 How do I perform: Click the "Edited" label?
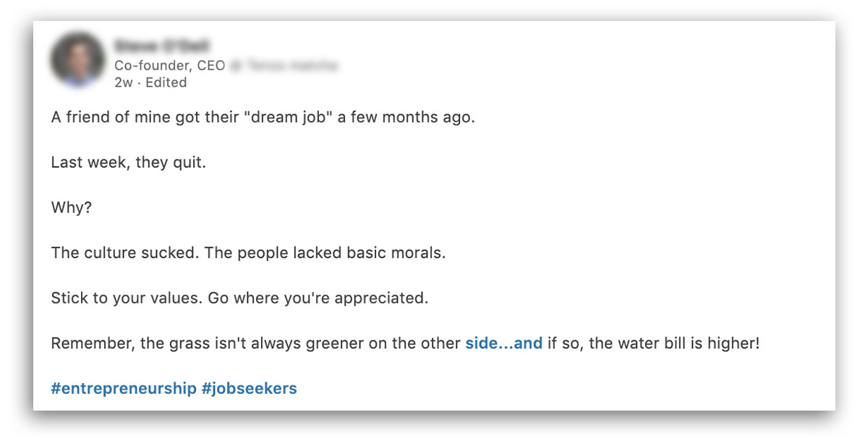(x=166, y=83)
